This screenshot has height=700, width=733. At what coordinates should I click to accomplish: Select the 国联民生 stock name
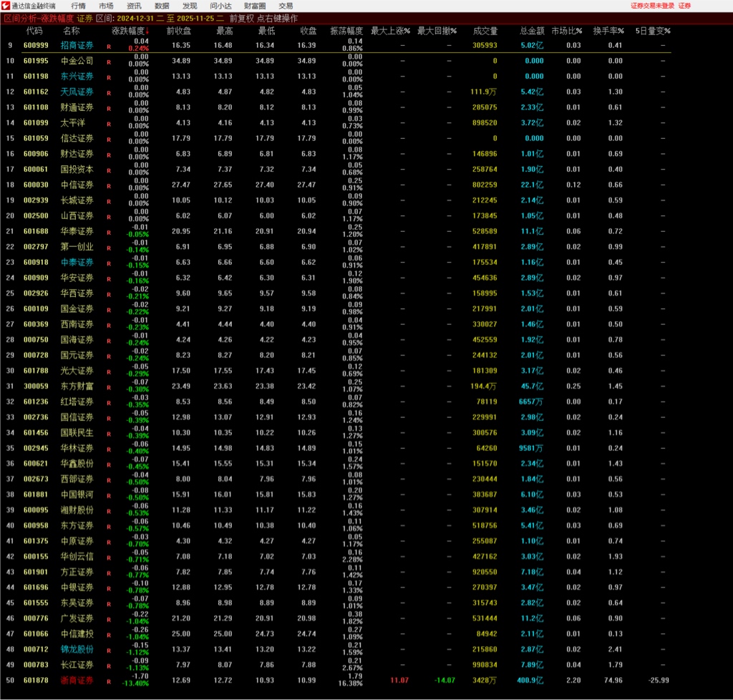tap(77, 433)
